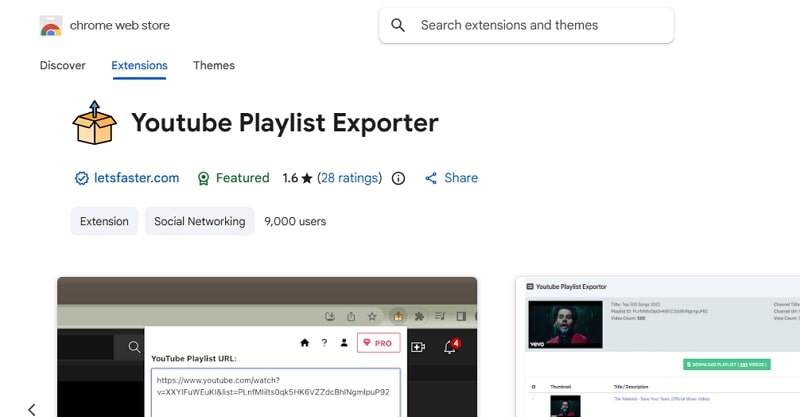
Task: Click the verified publisher badge icon
Action: [x=82, y=178]
